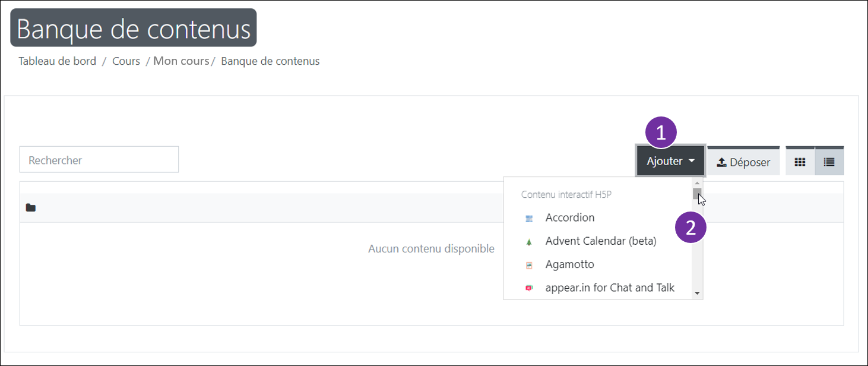Select Accordion from the H5P list

tap(569, 217)
